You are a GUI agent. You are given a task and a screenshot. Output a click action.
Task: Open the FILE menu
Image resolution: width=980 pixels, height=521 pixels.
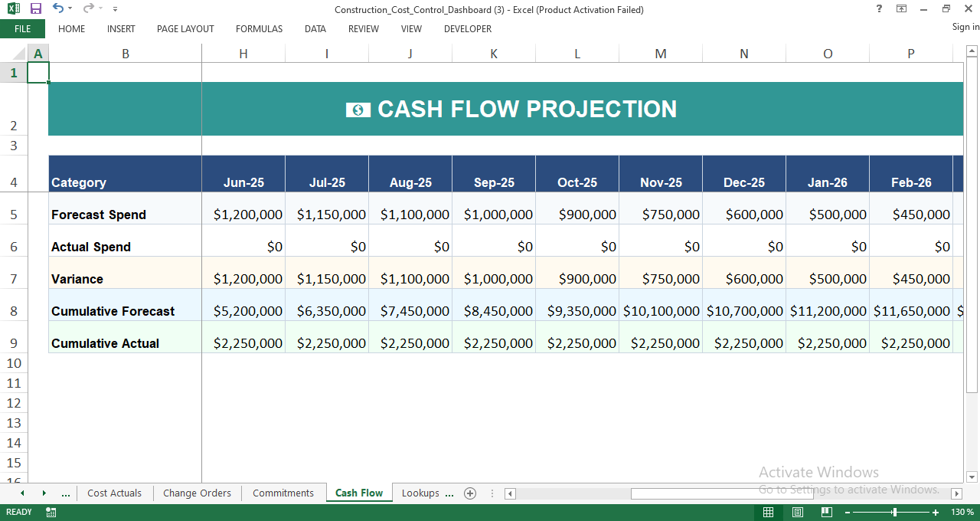(x=23, y=28)
